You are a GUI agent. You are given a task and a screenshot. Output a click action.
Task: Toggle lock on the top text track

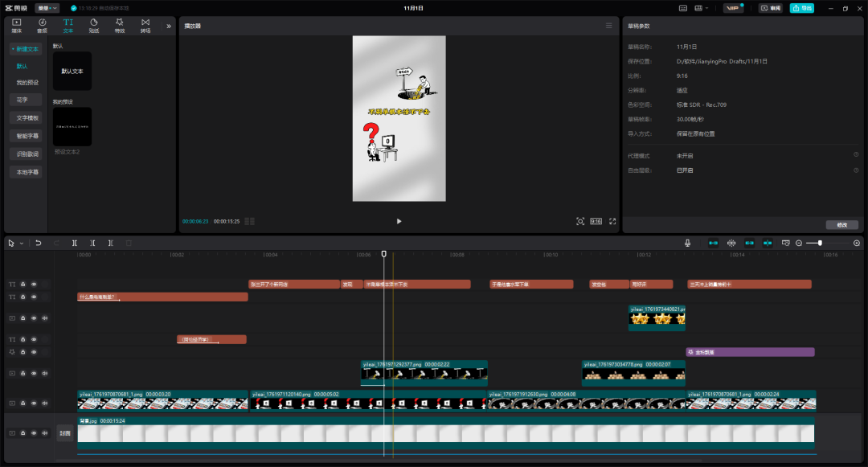pyautogui.click(x=23, y=285)
